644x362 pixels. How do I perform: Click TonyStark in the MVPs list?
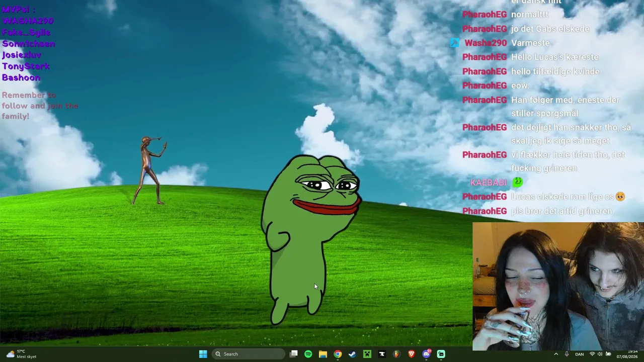tap(26, 66)
